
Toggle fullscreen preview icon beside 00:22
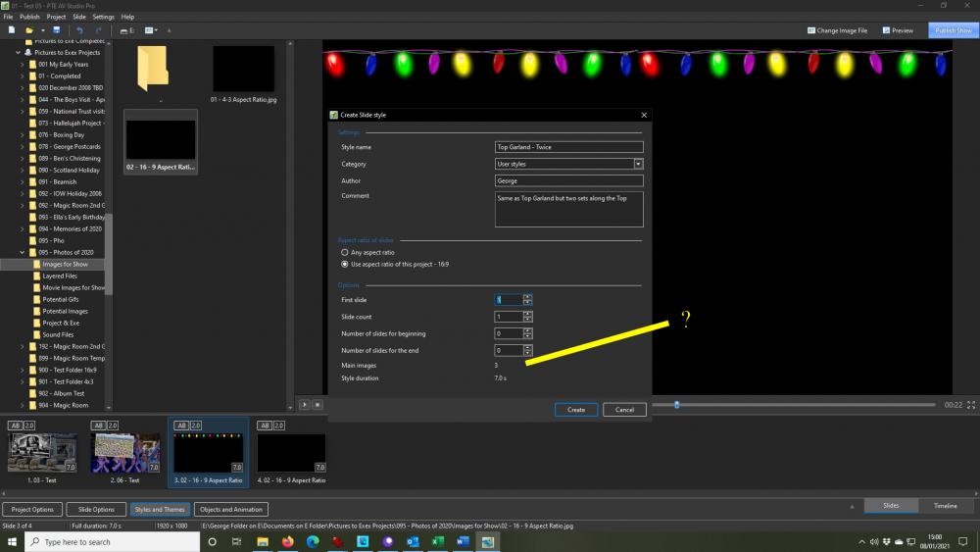point(971,405)
